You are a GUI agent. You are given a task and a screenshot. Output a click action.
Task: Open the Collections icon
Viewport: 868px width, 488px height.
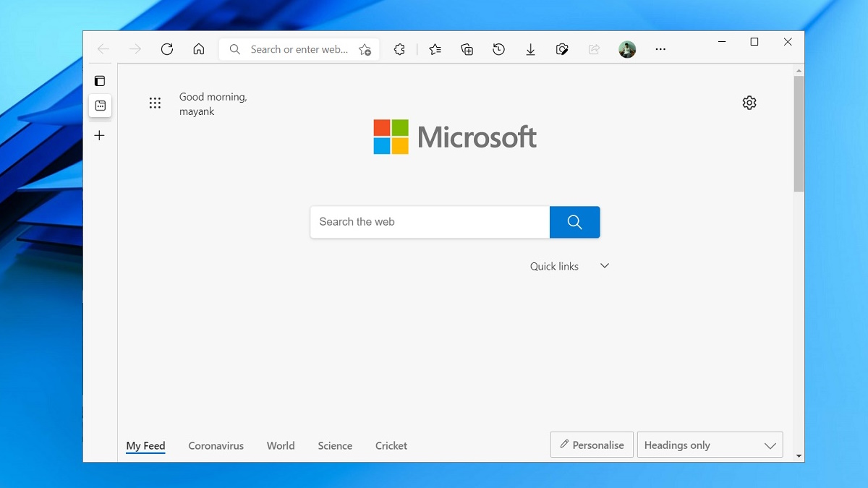coord(467,49)
